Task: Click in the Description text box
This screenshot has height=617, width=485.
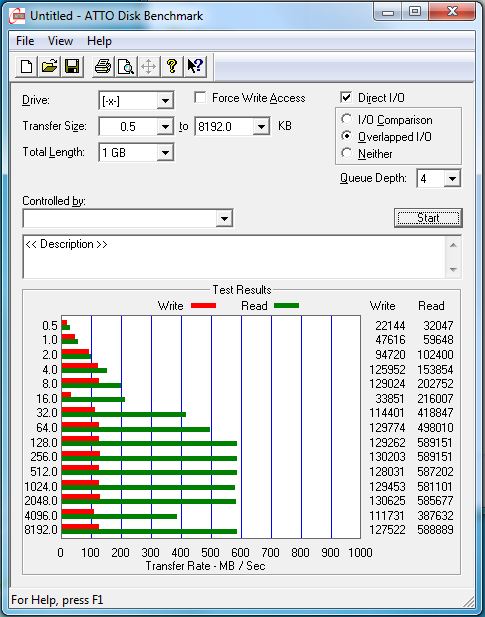Action: [234, 257]
